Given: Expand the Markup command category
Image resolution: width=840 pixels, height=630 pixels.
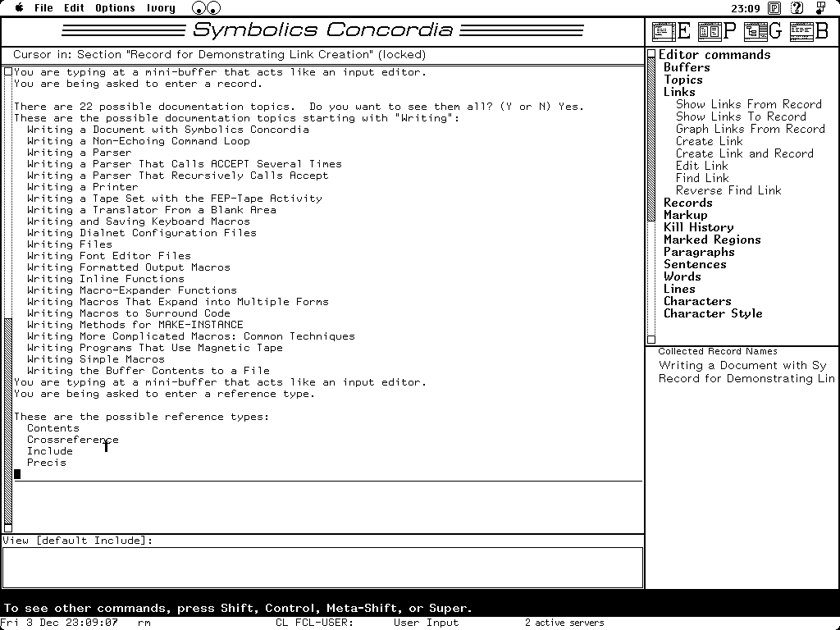Looking at the screenshot, I should coord(686,216).
